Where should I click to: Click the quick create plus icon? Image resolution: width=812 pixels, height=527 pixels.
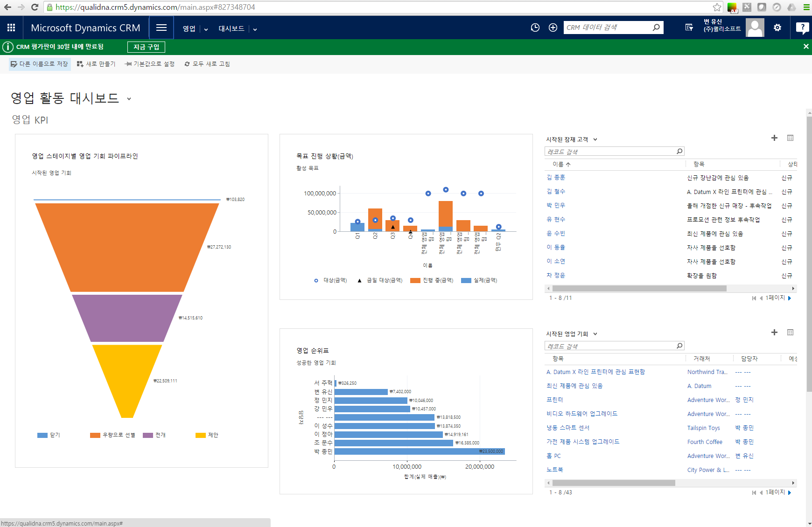tap(553, 28)
